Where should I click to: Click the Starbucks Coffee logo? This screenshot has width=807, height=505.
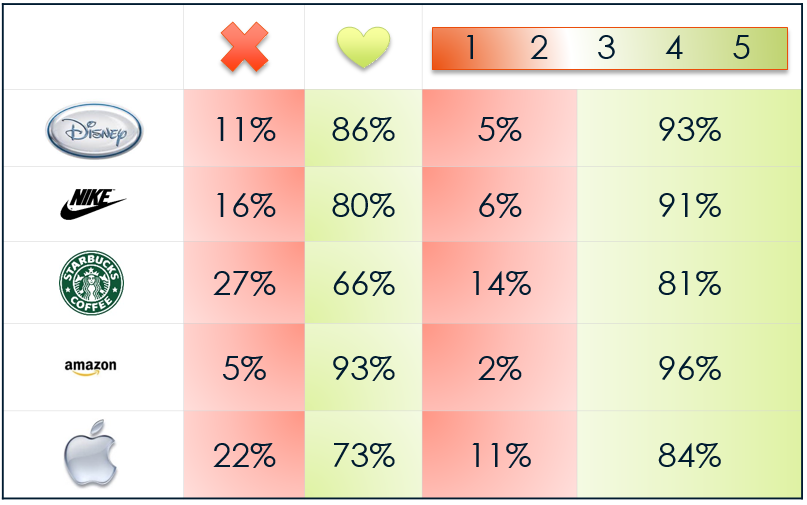(92, 283)
